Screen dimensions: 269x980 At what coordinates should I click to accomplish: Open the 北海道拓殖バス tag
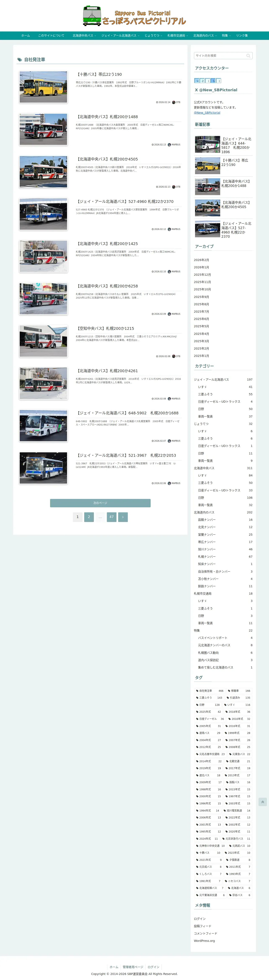210,888
